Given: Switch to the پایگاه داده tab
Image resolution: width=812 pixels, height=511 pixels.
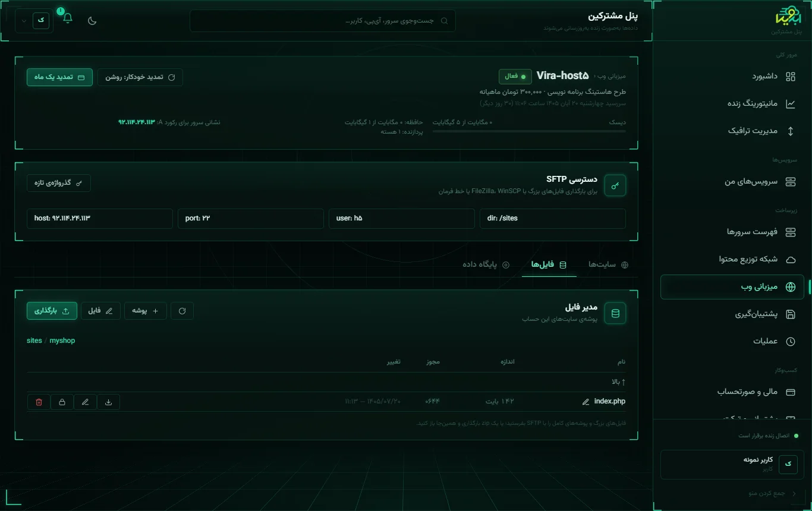Looking at the screenshot, I should coord(486,264).
